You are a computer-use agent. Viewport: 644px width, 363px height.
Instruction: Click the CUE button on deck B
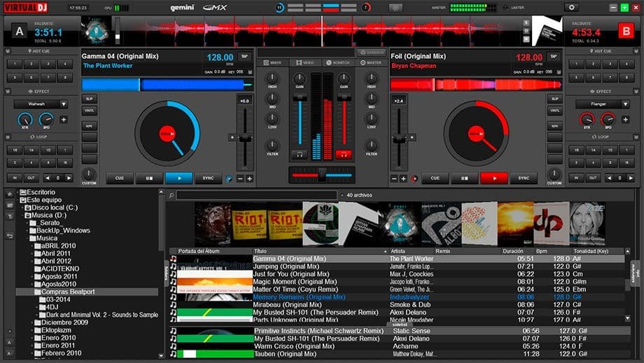[x=435, y=178]
